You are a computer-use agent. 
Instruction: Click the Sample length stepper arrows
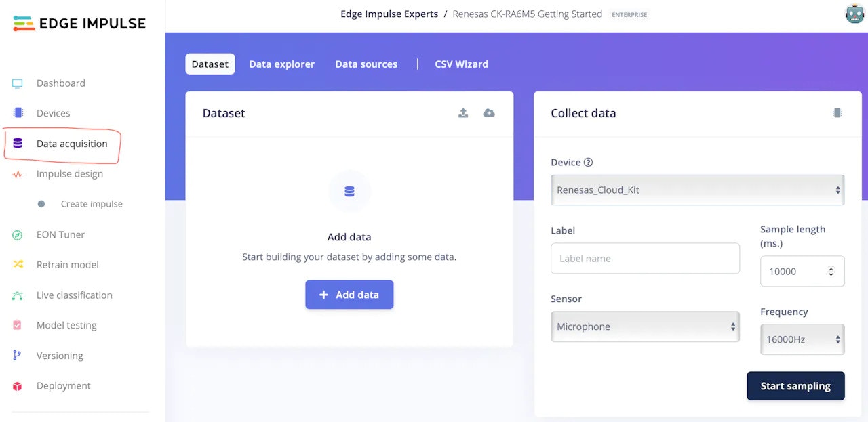(831, 272)
